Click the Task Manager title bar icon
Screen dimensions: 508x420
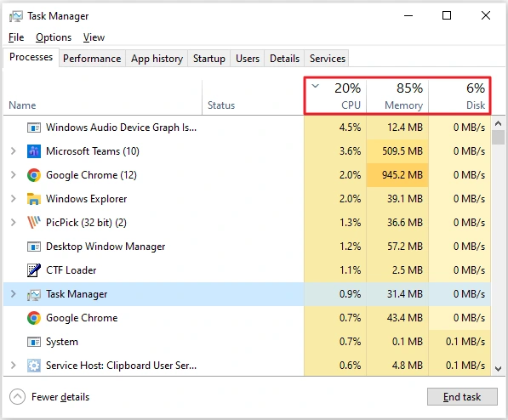(16, 16)
